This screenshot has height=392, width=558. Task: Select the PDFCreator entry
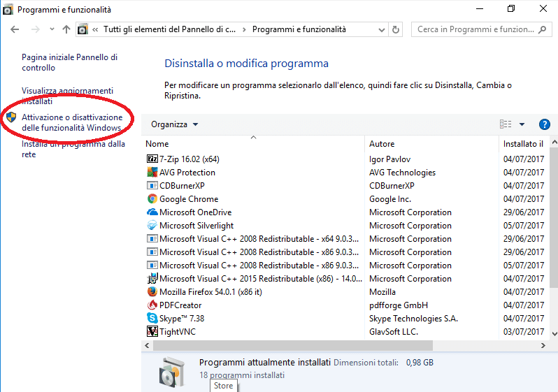point(180,305)
